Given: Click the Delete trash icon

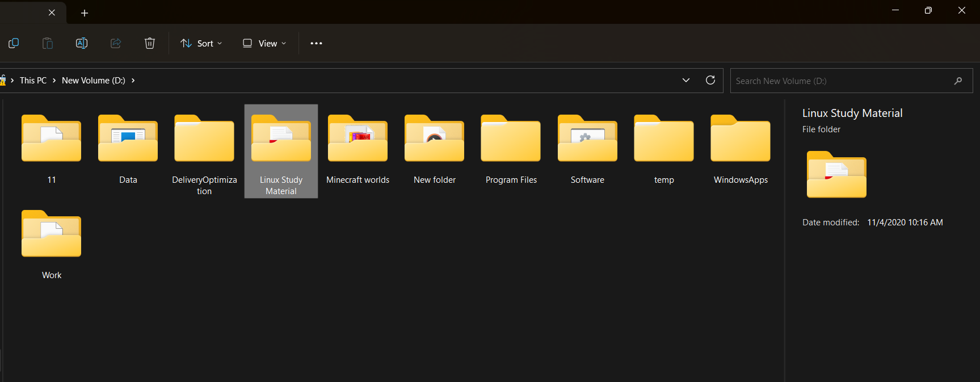Looking at the screenshot, I should tap(150, 43).
